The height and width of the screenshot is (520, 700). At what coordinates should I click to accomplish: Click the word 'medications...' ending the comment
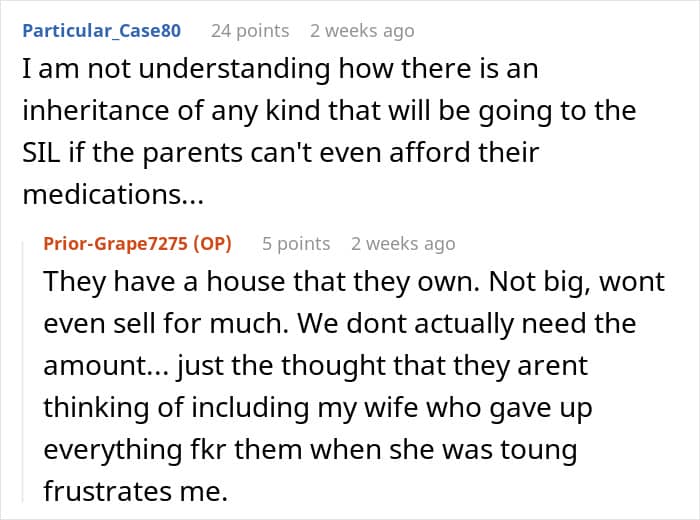[x=113, y=195]
